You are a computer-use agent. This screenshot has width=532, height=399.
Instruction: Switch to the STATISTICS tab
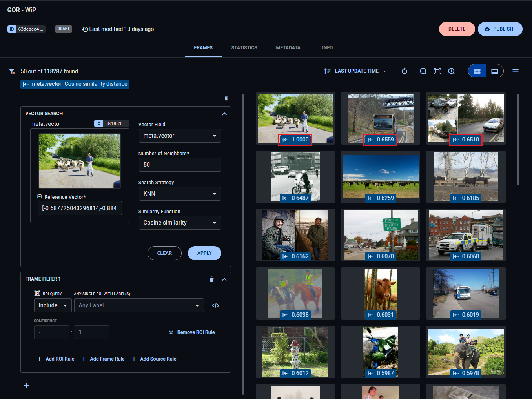tap(244, 47)
